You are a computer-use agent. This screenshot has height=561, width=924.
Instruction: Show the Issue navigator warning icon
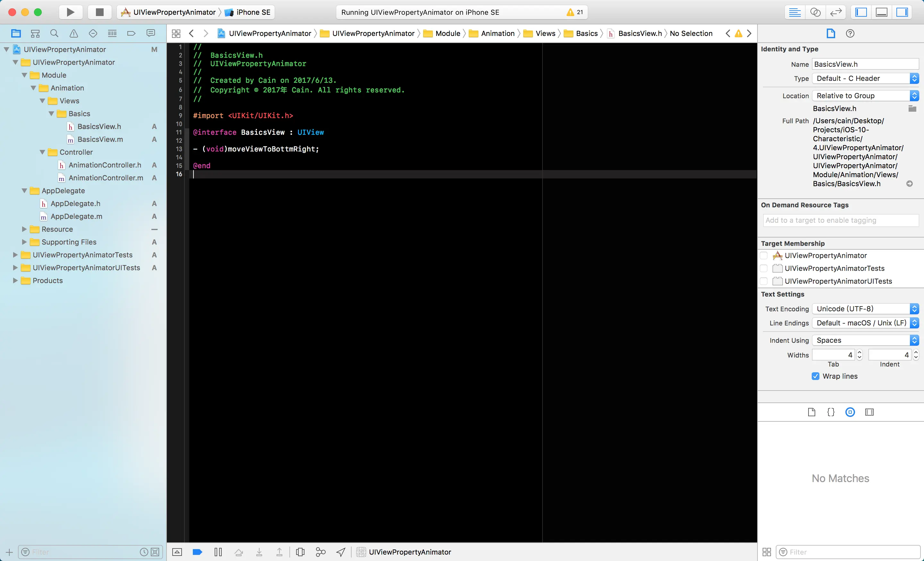pos(74,33)
